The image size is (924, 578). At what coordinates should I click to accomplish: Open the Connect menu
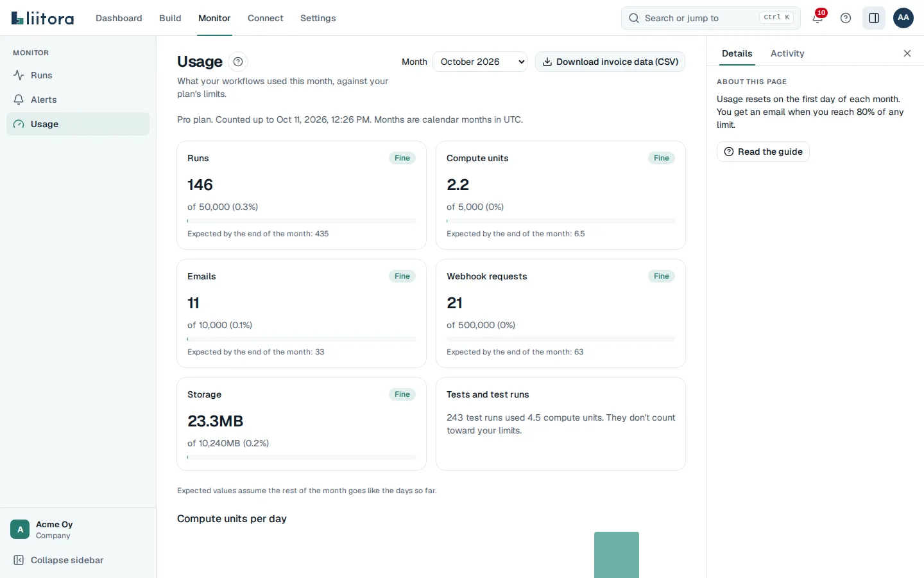coord(266,18)
